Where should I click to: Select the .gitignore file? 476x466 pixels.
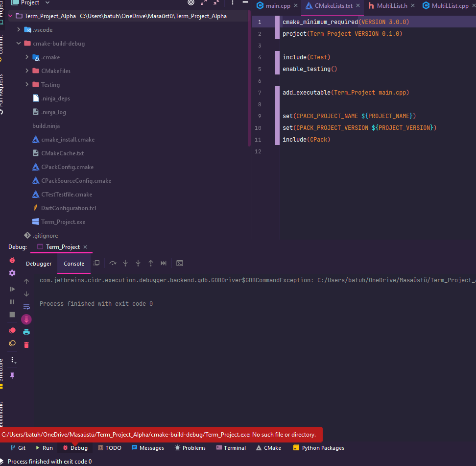tap(45, 236)
